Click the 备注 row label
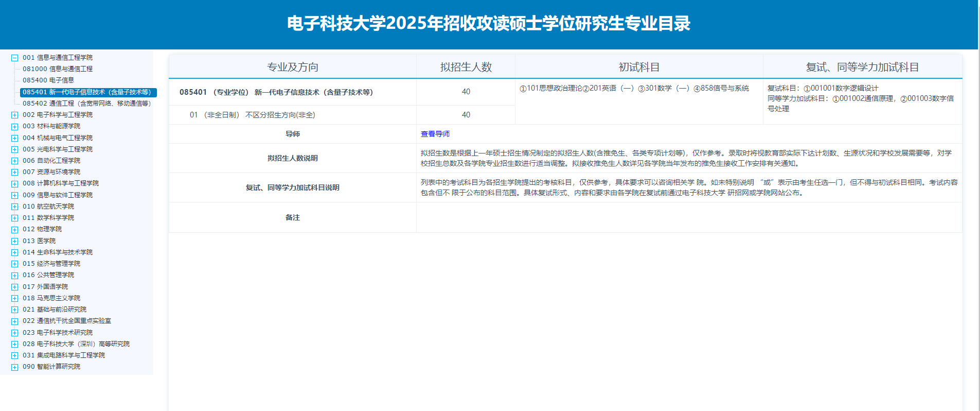The image size is (980, 411). [x=293, y=217]
